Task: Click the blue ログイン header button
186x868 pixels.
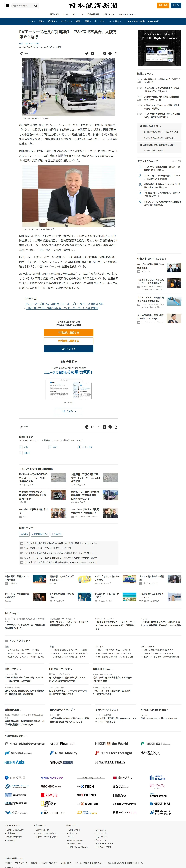Action: pyautogui.click(x=176, y=5)
